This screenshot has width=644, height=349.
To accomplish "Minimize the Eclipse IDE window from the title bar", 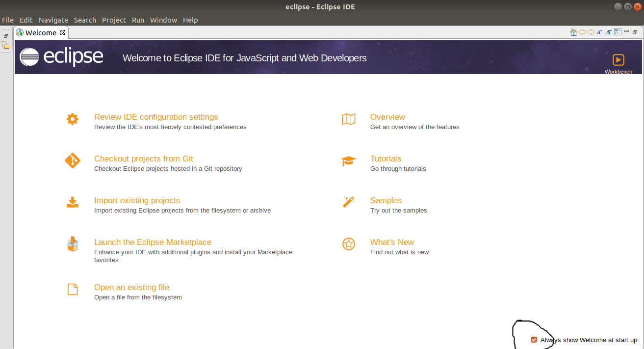I will [618, 6].
